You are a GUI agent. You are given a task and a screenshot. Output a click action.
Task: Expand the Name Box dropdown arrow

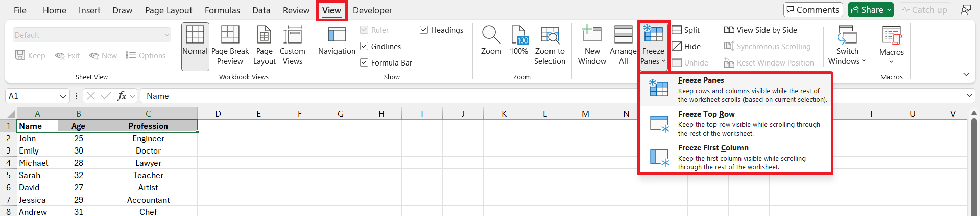[63, 96]
